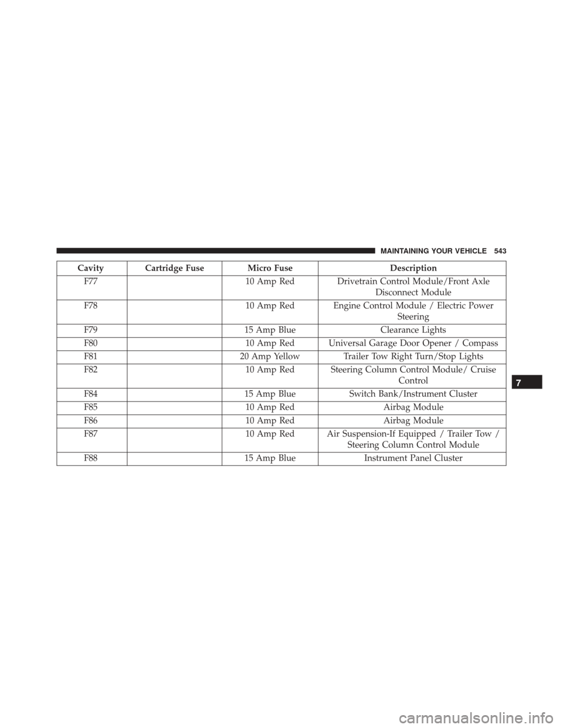Screen dimensions: 563x728
Task: Select cavity cell F88
Action: click(91, 458)
